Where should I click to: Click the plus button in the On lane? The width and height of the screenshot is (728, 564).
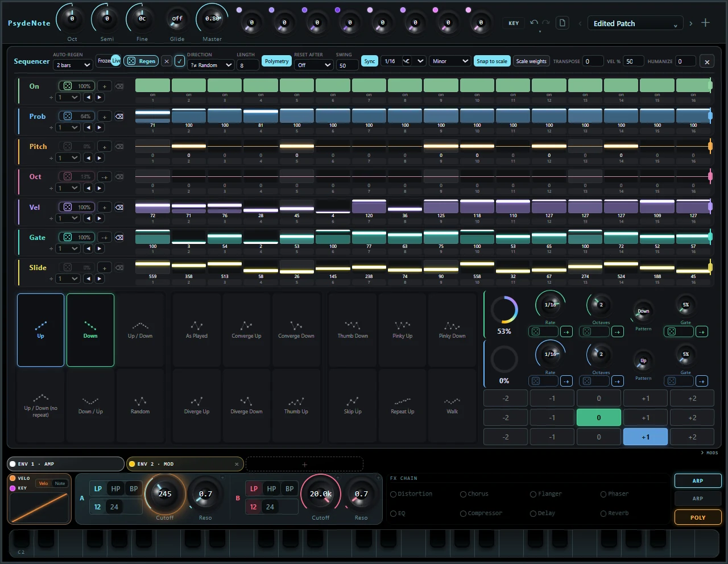point(105,86)
